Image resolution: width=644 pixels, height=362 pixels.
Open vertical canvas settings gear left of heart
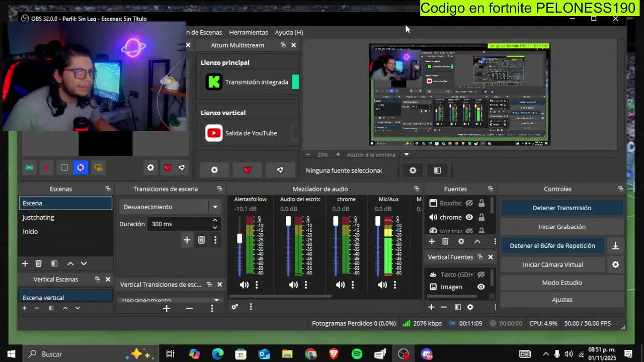pyautogui.click(x=150, y=168)
